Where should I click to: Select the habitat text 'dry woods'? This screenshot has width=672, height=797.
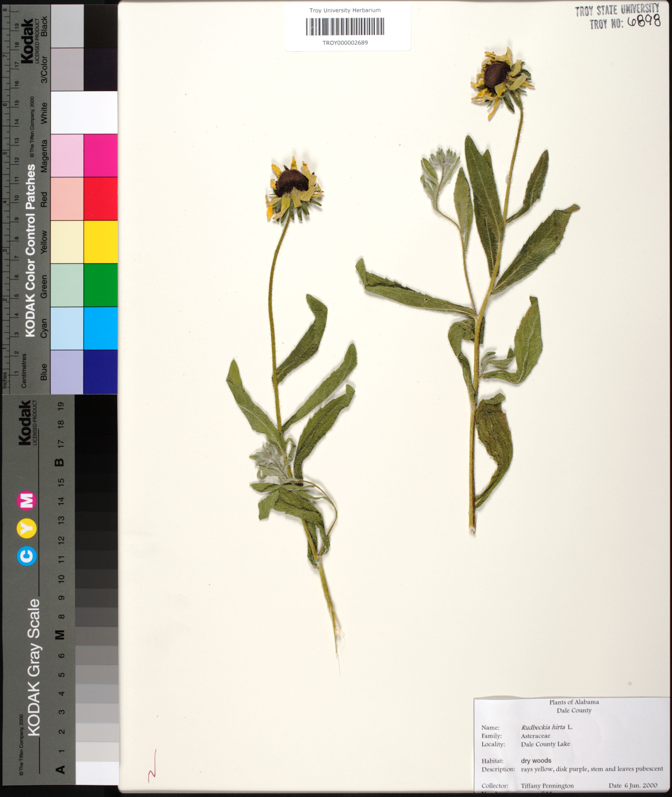(x=536, y=760)
